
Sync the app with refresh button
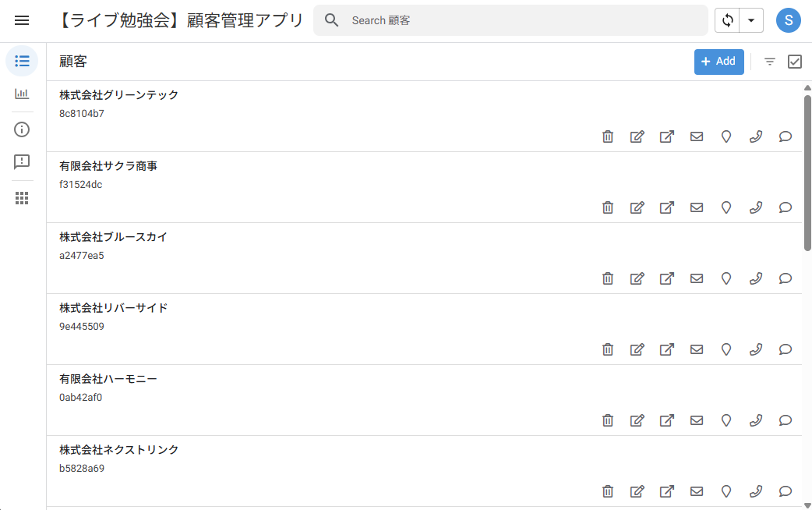point(727,20)
